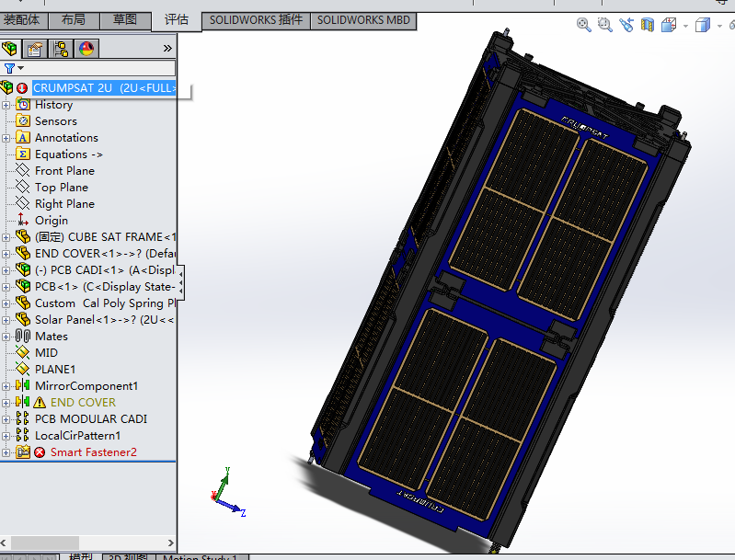Click the Annotations folder icon

tap(23, 138)
